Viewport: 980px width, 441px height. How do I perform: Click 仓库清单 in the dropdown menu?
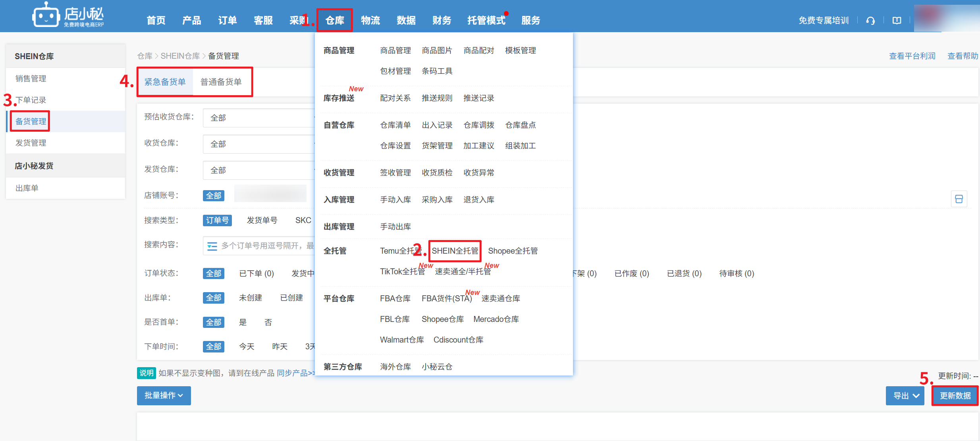tap(395, 125)
